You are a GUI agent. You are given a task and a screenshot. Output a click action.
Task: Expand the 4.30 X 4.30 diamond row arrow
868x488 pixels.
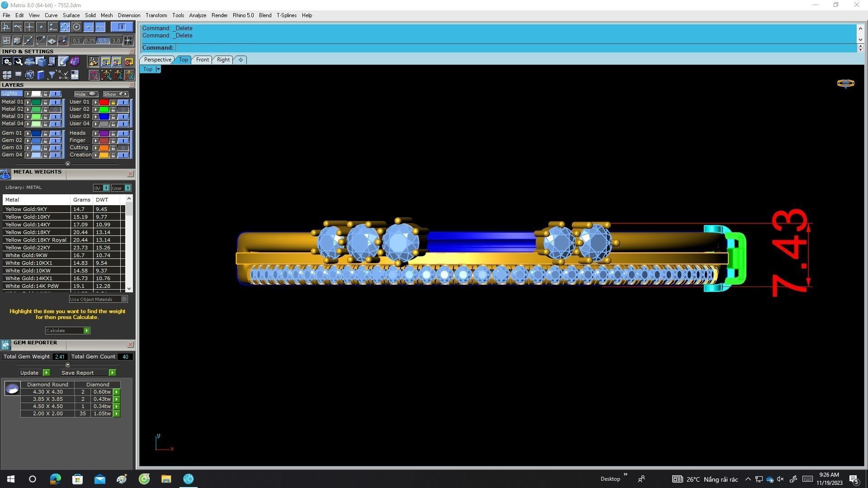[x=117, y=392]
